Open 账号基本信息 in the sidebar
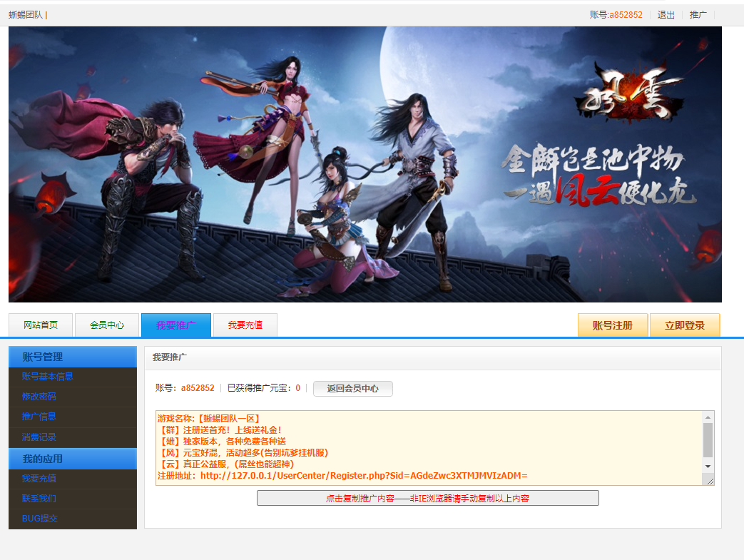Screen dimensions: 744x560 (48, 377)
